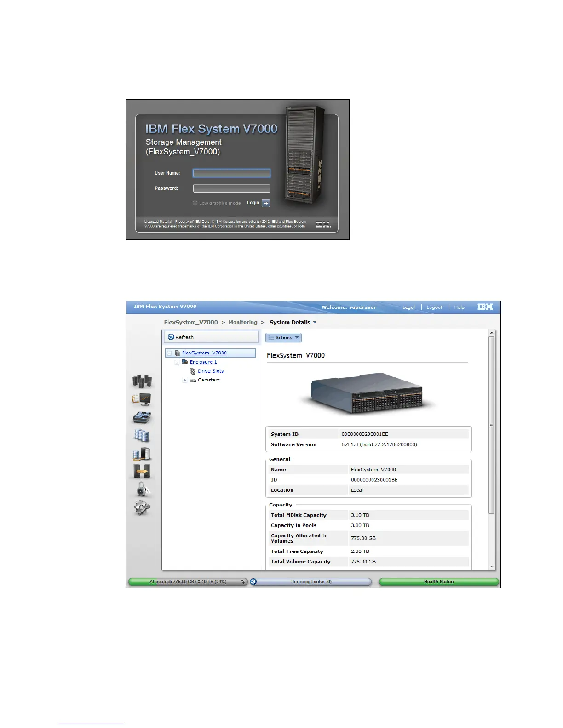The image size is (563, 728).
Task: Select the Canisters tree item
Action: pos(209,380)
